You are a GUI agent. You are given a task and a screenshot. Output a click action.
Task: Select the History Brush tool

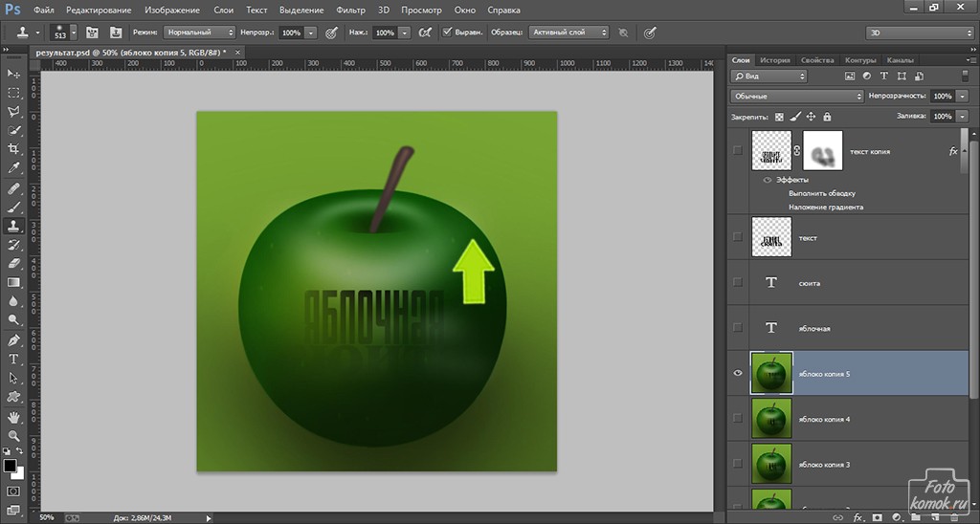[x=13, y=245]
